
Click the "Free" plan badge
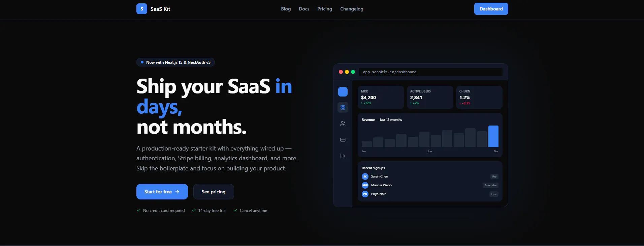coord(494,194)
